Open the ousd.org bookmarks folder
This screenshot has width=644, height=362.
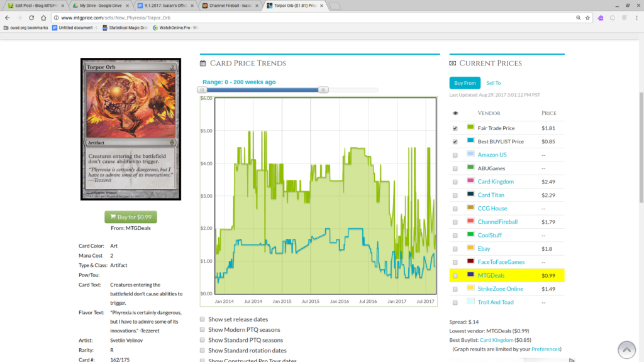[26, 28]
